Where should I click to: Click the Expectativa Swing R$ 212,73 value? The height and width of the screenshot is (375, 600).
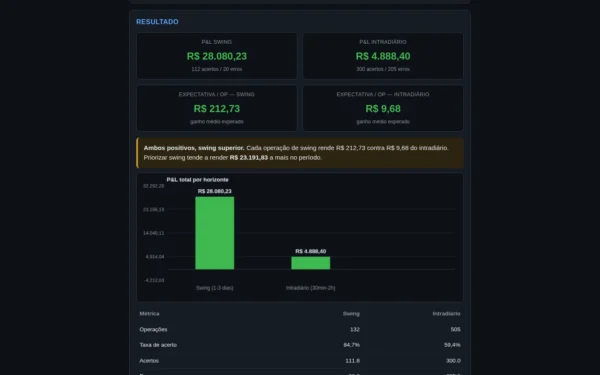tap(217, 109)
